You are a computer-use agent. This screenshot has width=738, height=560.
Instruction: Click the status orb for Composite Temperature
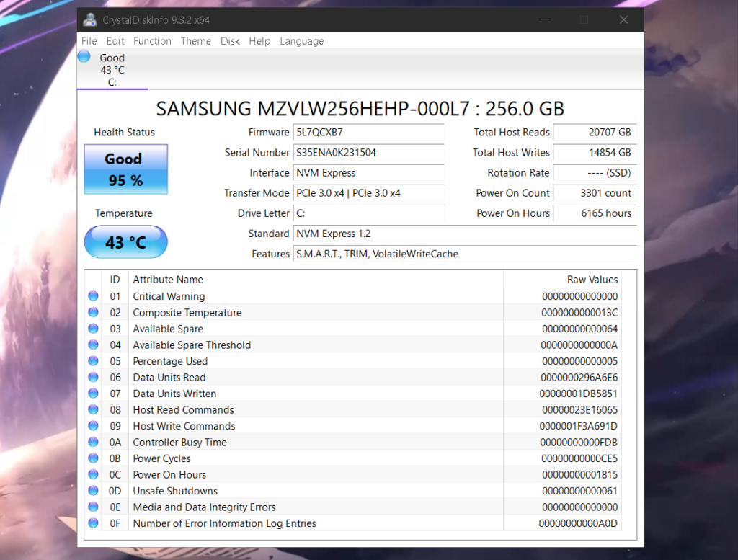[x=93, y=312]
